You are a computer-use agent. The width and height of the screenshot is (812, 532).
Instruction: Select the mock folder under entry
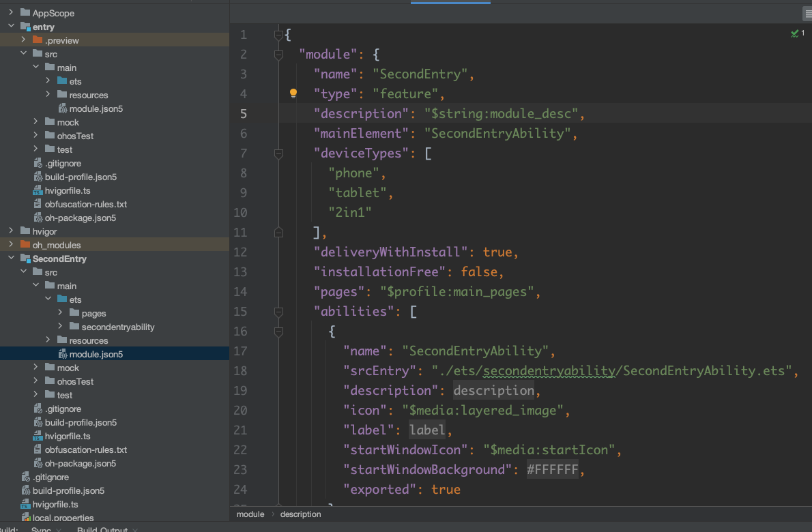point(68,122)
